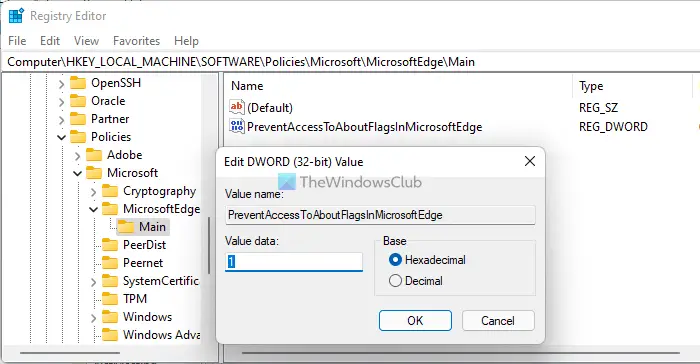Viewport: 700px width, 364px height.
Task: Expand the SystemCertificates key
Action: (x=93, y=282)
